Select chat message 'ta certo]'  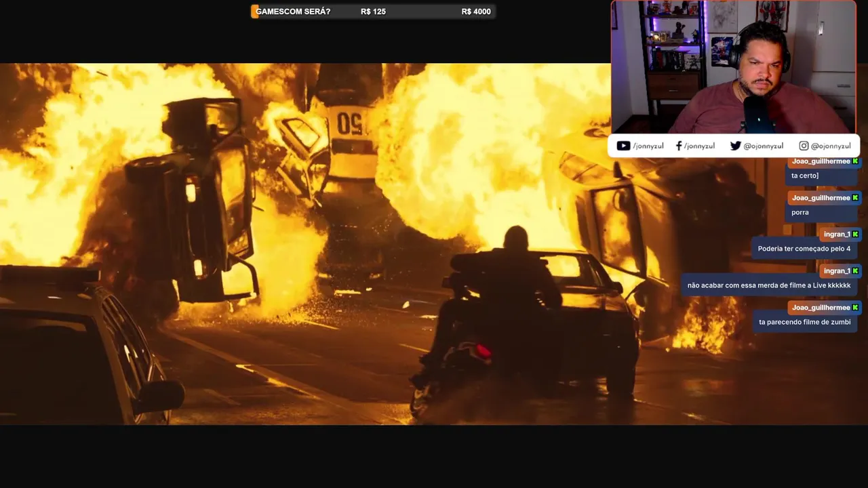(805, 176)
